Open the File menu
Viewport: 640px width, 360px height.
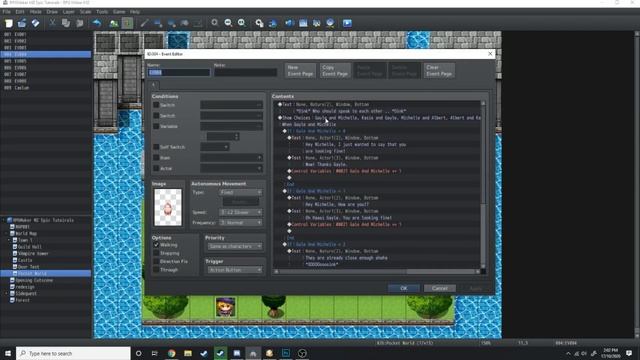tap(7, 12)
